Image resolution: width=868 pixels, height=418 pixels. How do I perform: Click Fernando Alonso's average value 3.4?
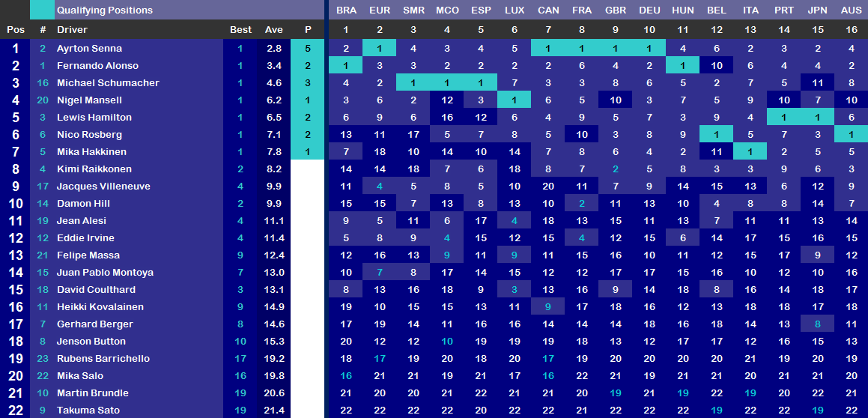pyautogui.click(x=274, y=66)
